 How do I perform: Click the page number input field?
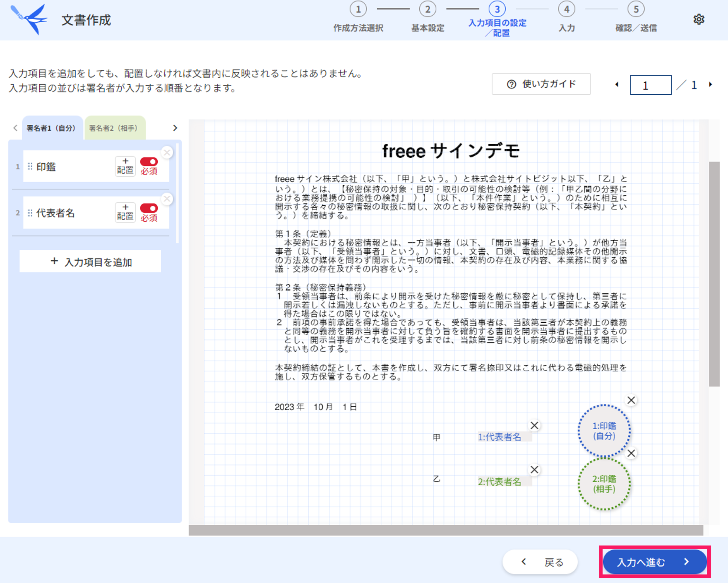coord(650,85)
